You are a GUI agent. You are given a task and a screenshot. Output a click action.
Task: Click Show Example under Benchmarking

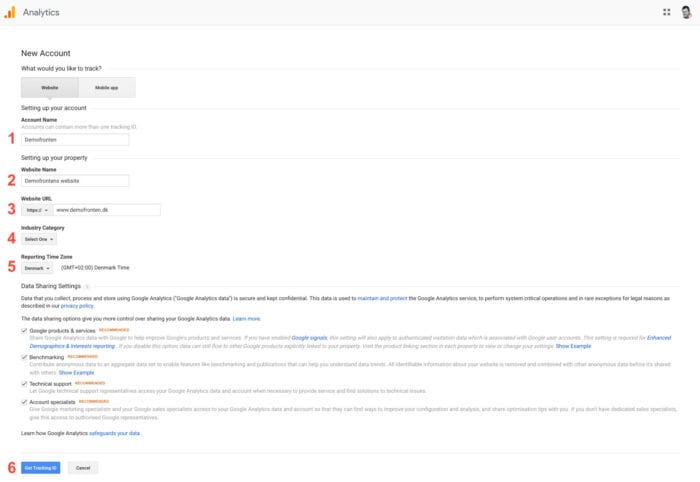tap(76, 373)
